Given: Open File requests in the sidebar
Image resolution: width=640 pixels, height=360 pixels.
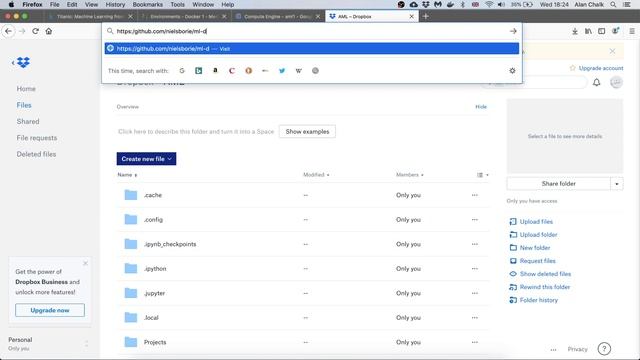Looking at the screenshot, I should pyautogui.click(x=37, y=138).
